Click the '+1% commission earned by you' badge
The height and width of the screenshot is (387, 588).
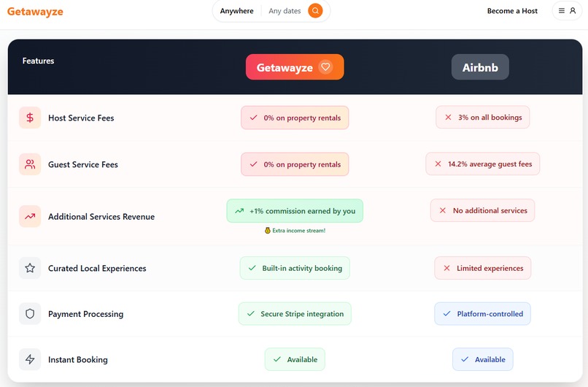tap(295, 210)
